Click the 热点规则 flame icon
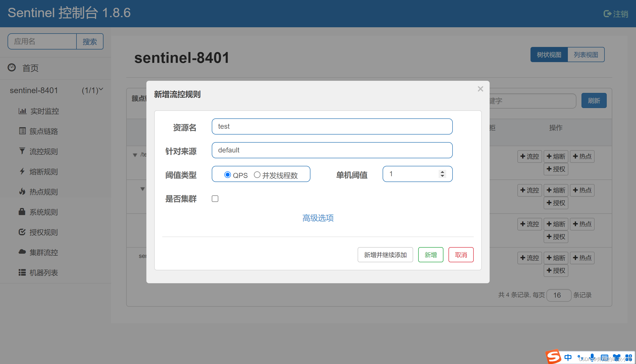The image size is (636, 364). pyautogui.click(x=22, y=191)
